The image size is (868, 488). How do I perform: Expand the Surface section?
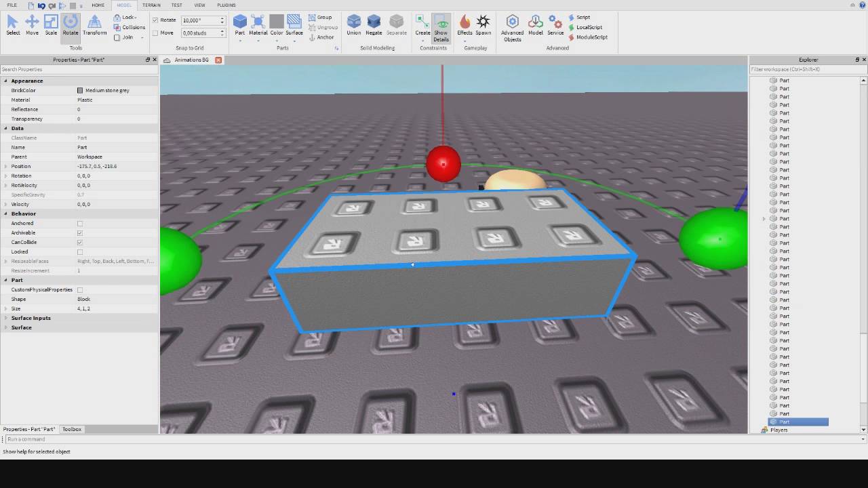click(6, 327)
